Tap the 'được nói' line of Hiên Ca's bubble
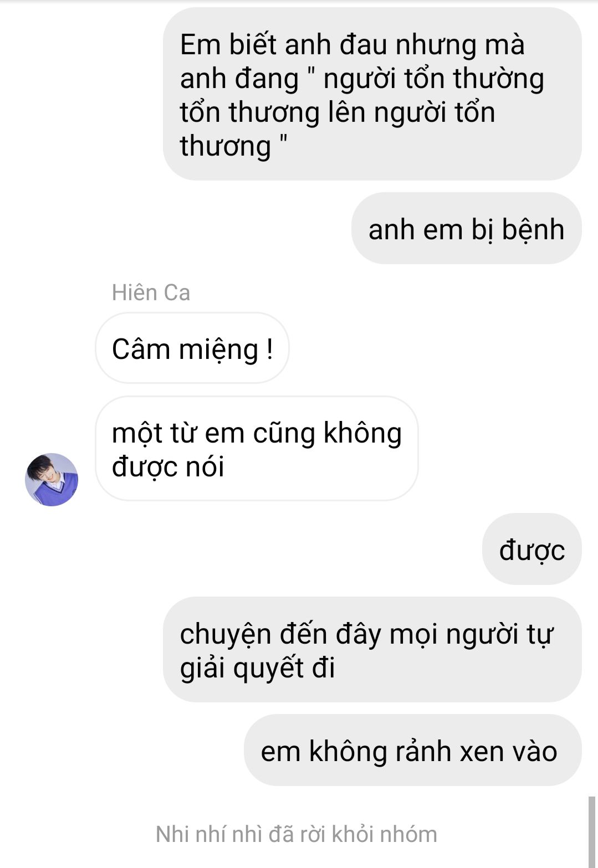The width and height of the screenshot is (598, 868). tap(167, 466)
